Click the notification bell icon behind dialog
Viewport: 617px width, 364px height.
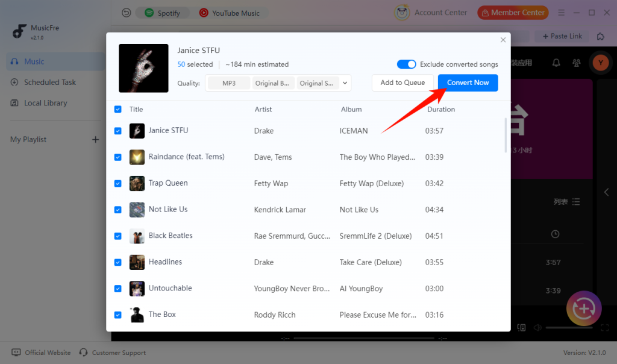coord(556,63)
